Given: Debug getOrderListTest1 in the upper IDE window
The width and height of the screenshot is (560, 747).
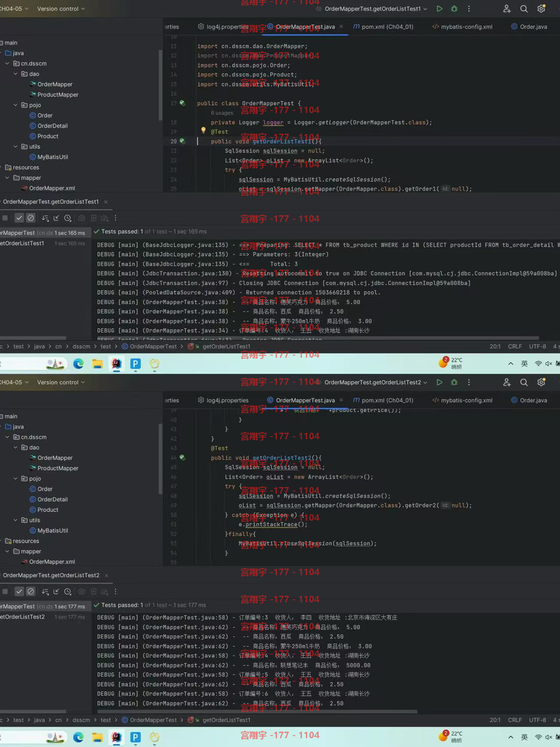Looking at the screenshot, I should coord(454,9).
